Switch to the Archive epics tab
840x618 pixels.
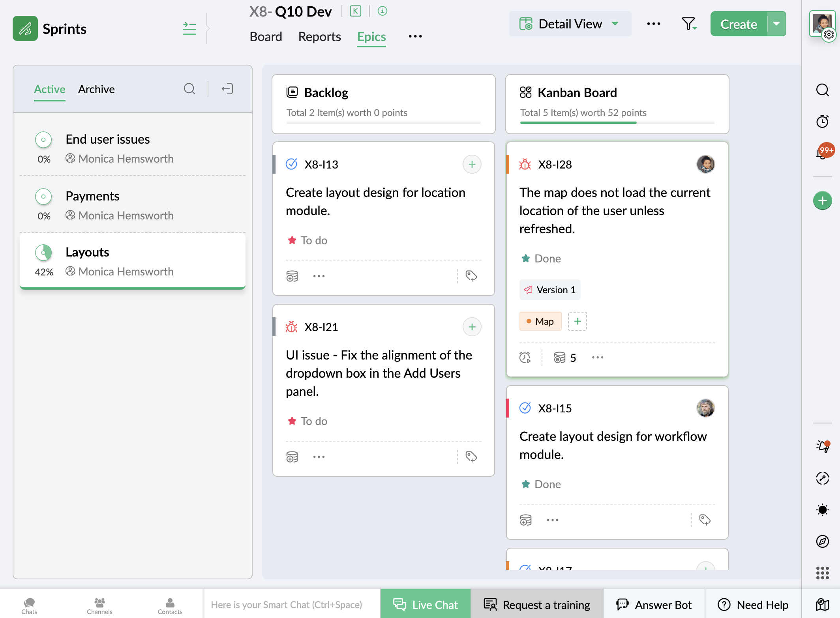coord(96,89)
